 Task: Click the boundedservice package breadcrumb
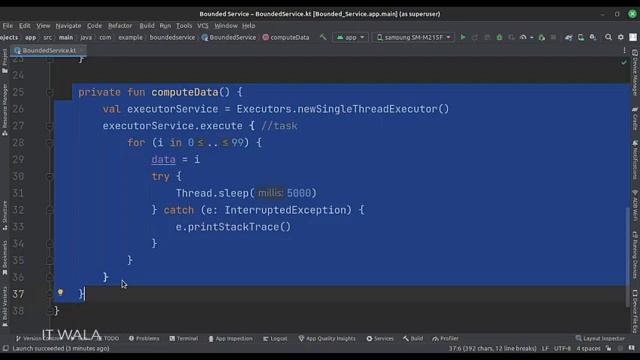pyautogui.click(x=172, y=37)
